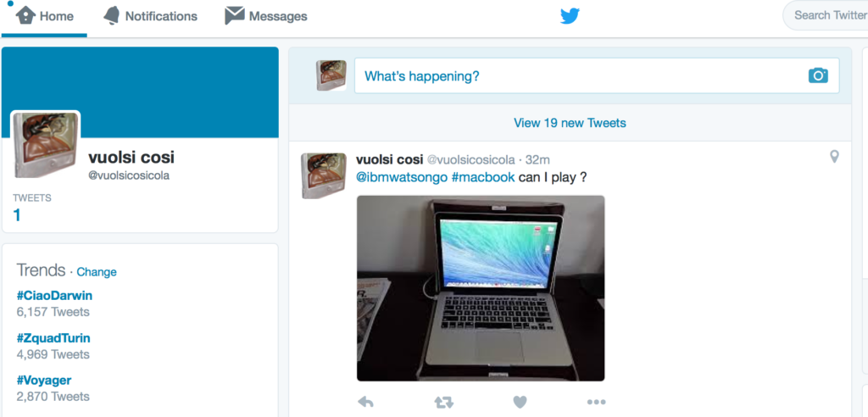Screen dimensions: 868x417
Task: Click the What's happening compose box
Action: [x=597, y=76]
